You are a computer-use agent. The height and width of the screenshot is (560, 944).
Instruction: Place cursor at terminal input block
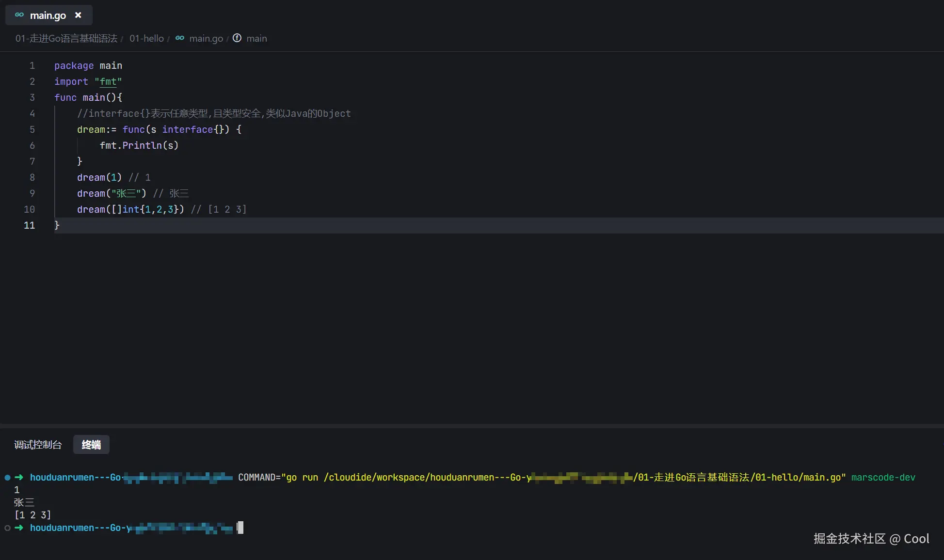[240, 528]
